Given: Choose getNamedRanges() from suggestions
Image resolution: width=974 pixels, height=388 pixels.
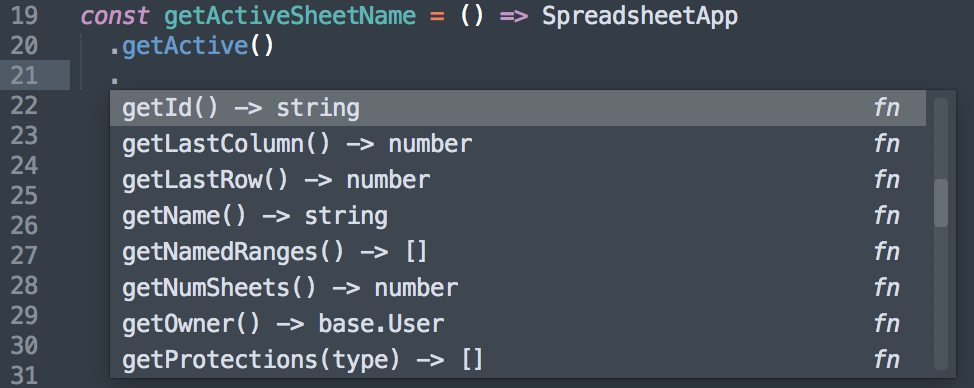Looking at the screenshot, I should click(x=517, y=252).
